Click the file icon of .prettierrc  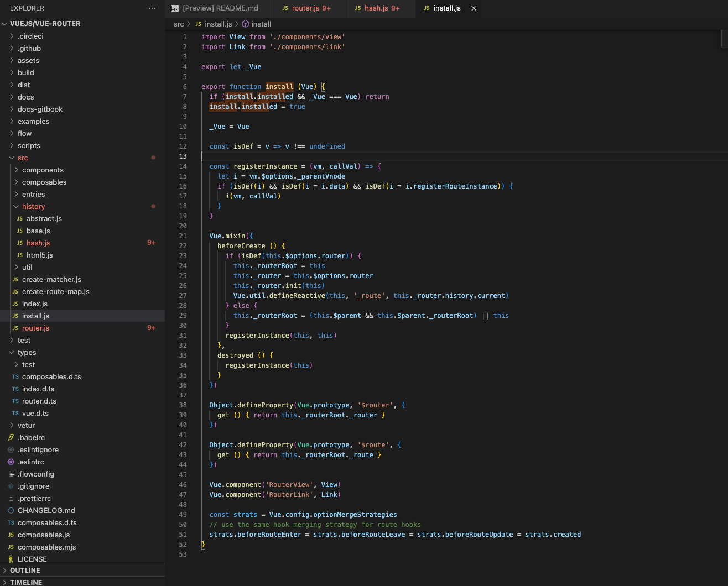(11, 499)
